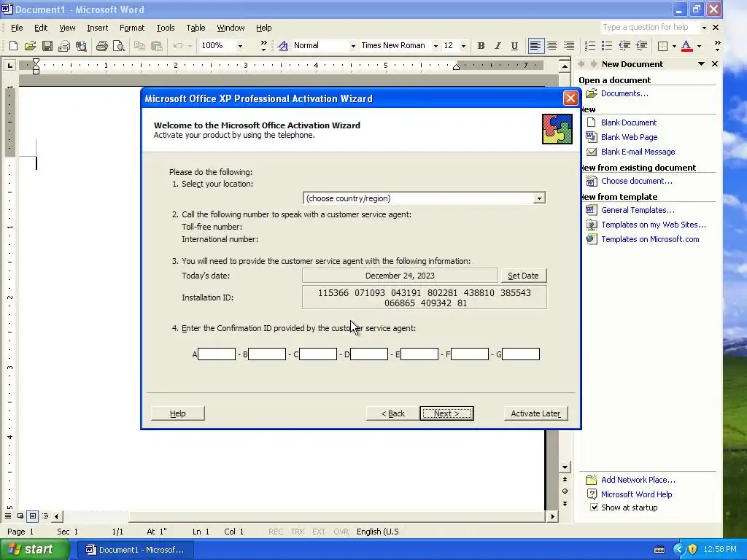The height and width of the screenshot is (560, 747).
Task: Click the taskbar clock 12:58 PM
Action: tap(720, 550)
